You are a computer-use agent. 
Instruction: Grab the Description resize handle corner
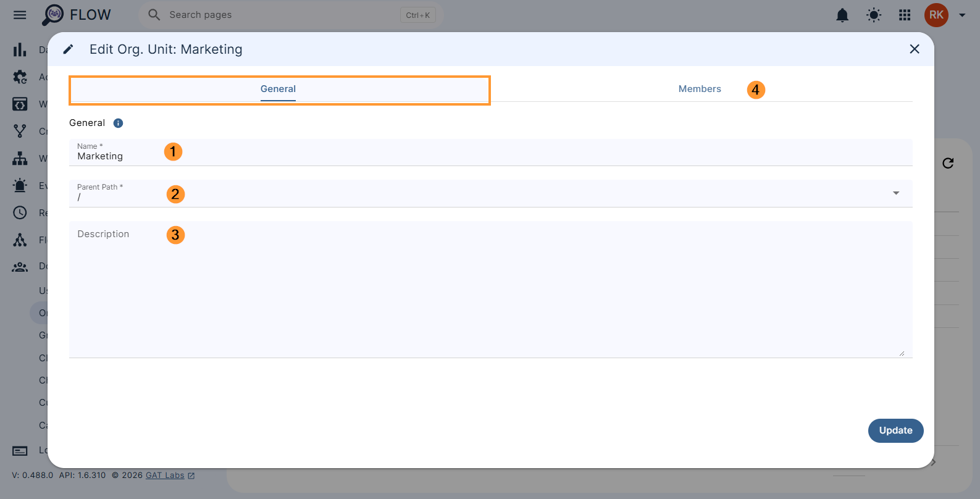(x=902, y=353)
